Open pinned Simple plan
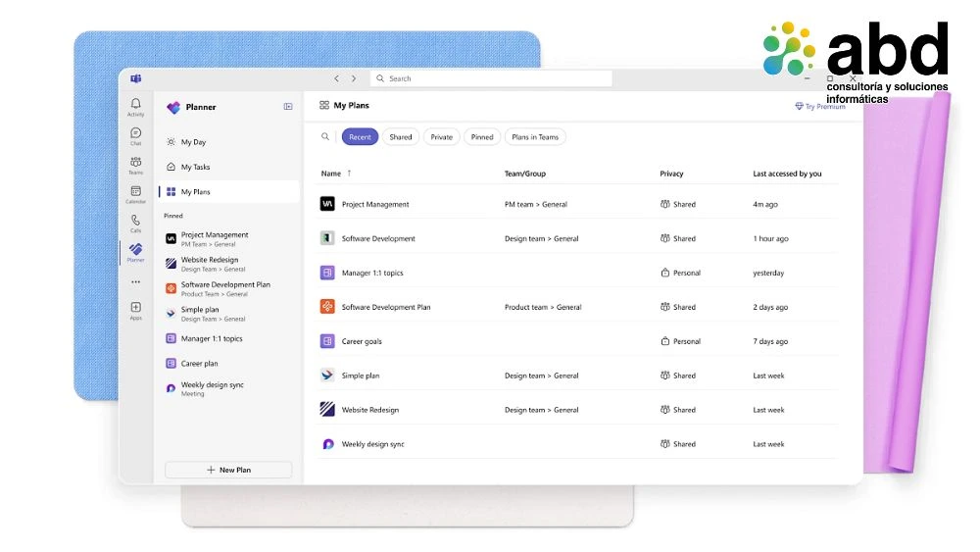Image resolution: width=980 pixels, height=552 pixels. (x=228, y=314)
